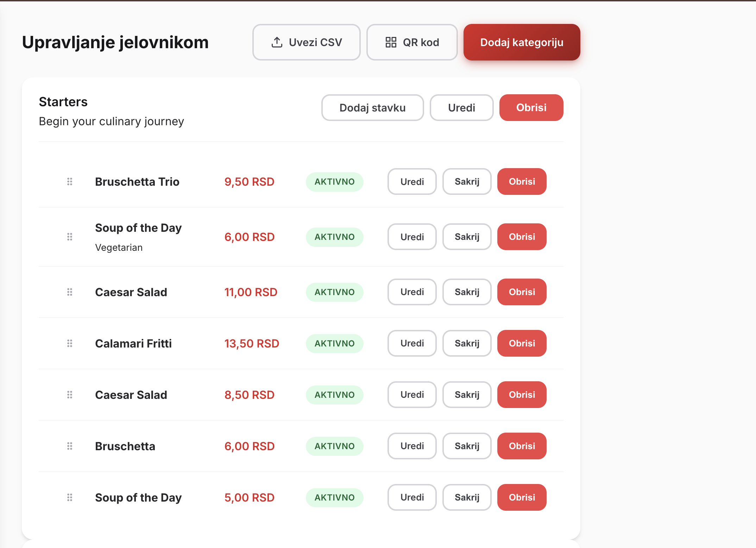Click the drag handle beside Calamari Fritti

click(x=70, y=343)
